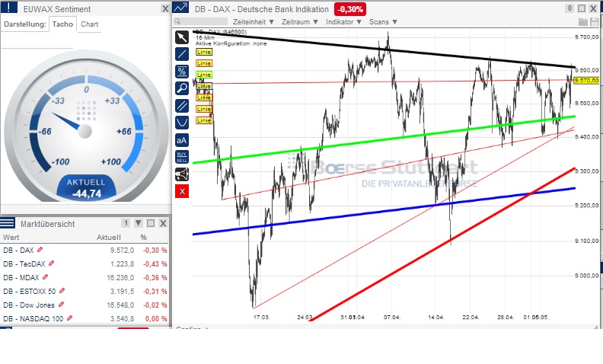This screenshot has width=603, height=364.
Task: Click the DB - TecDAX row name
Action: tap(24, 264)
